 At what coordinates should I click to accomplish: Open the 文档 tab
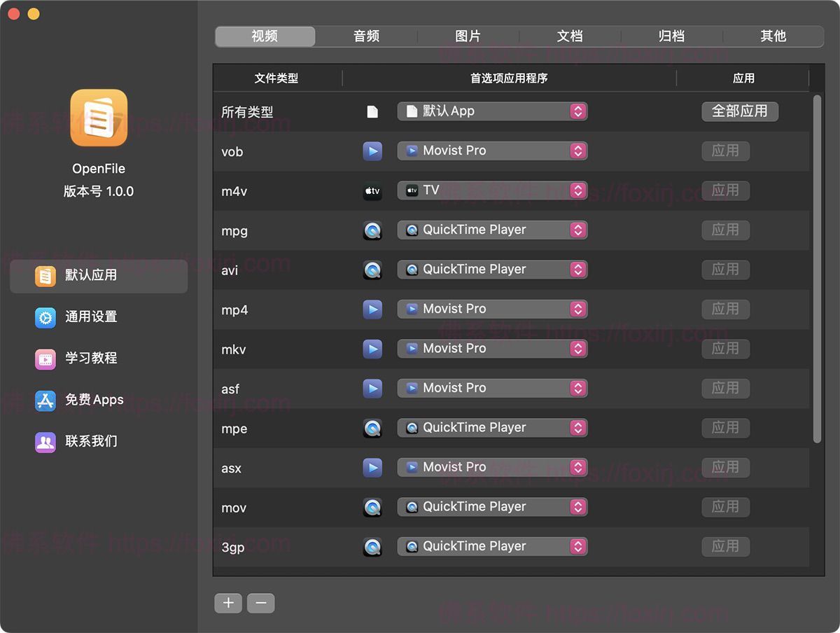point(570,36)
